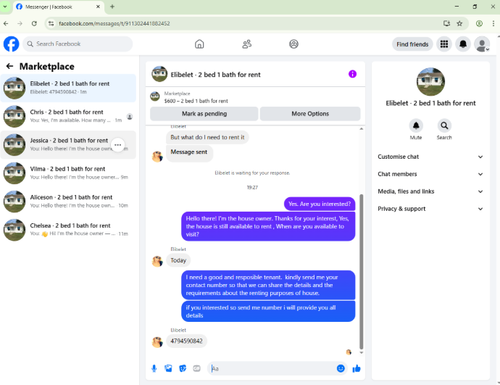
Task: Click the browser address bar URL
Action: click(114, 23)
